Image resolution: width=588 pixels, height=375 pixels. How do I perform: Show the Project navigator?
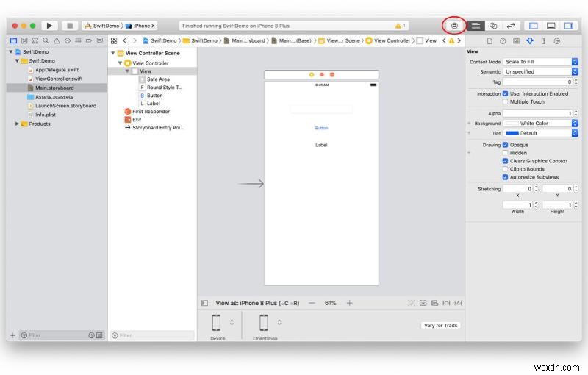click(13, 40)
